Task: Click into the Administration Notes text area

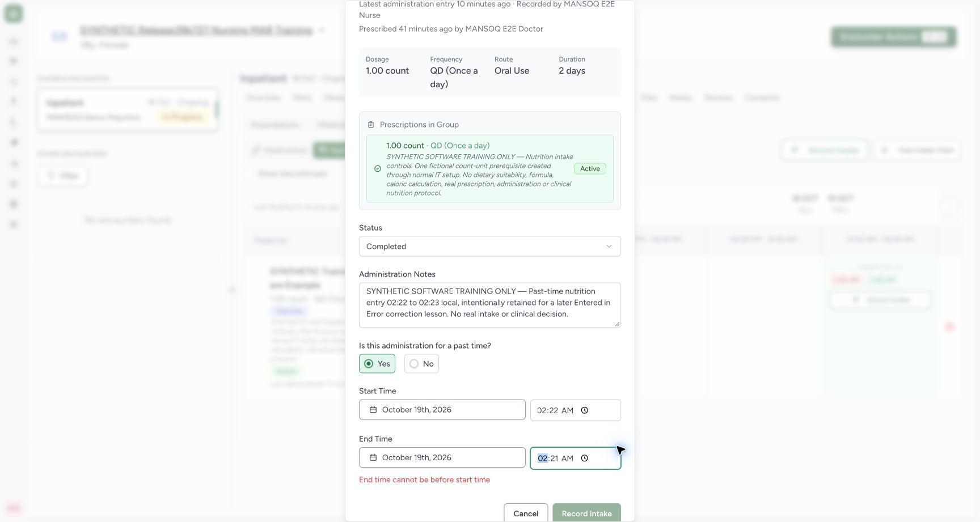Action: coord(490,305)
